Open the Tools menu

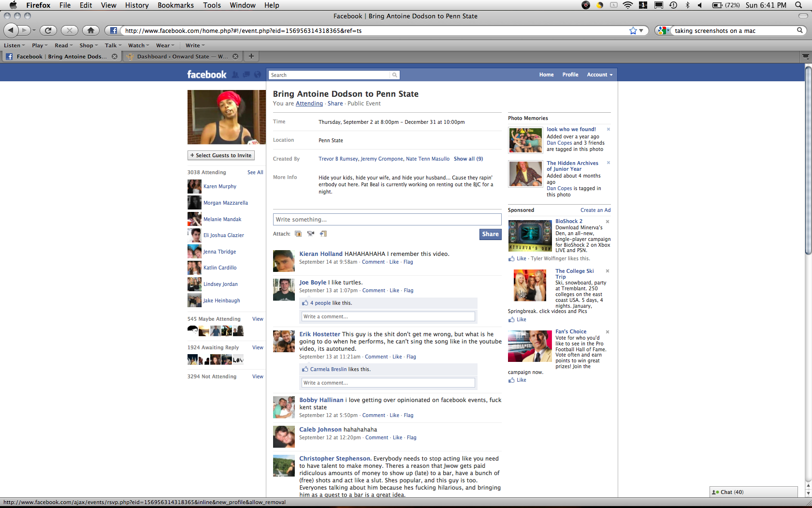212,5
